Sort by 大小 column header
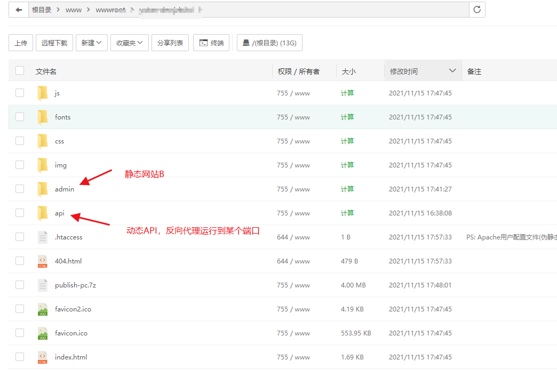The width and height of the screenshot is (557, 392). coord(348,71)
